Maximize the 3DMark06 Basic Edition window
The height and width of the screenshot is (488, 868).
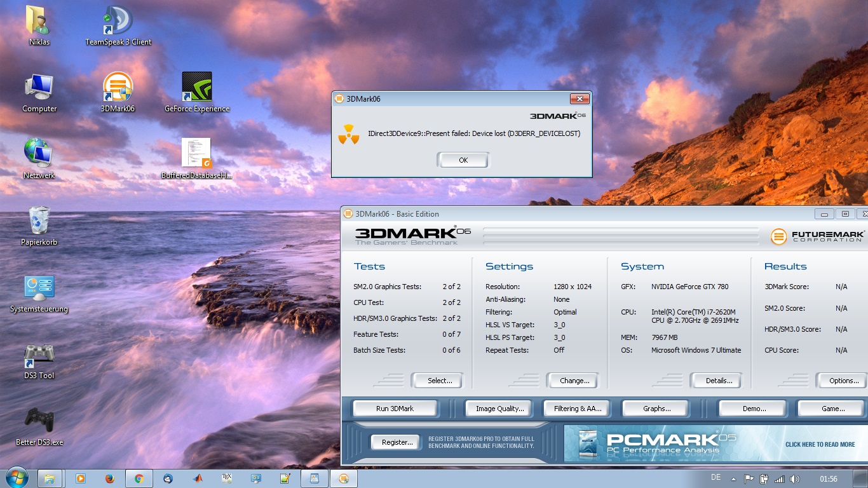click(845, 214)
